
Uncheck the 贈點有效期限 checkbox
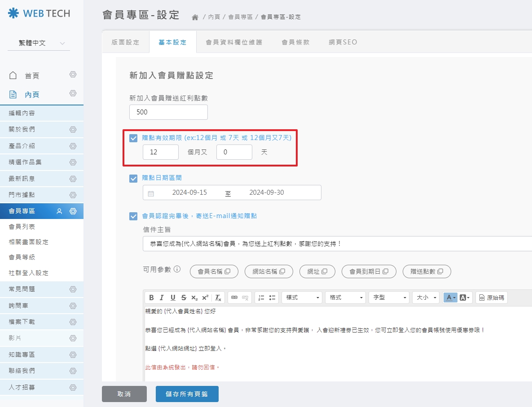tap(133, 139)
